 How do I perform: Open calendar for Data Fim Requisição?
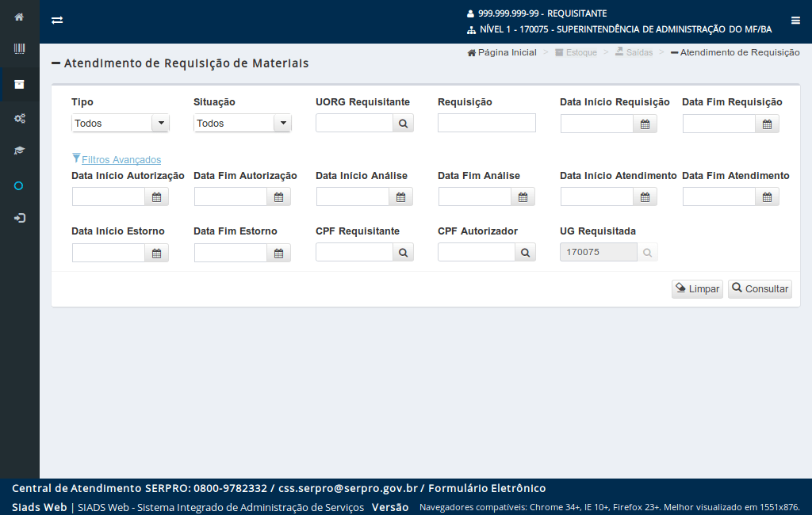tap(767, 124)
